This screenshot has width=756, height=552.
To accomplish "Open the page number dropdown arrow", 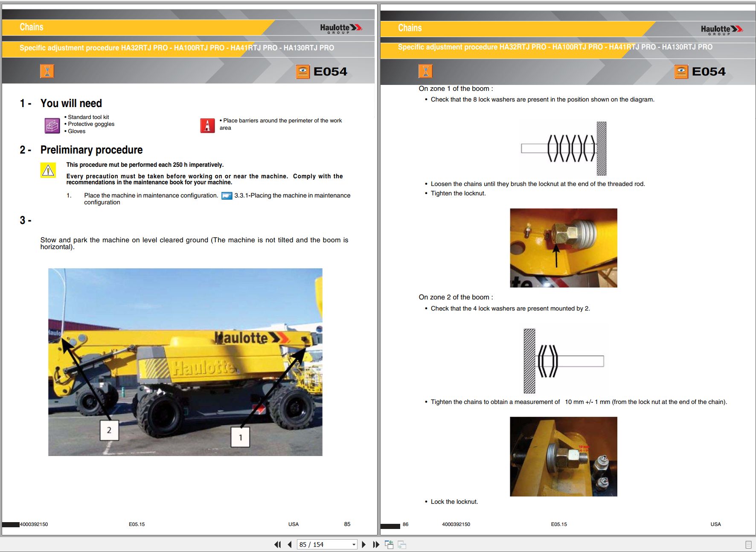I will [354, 545].
